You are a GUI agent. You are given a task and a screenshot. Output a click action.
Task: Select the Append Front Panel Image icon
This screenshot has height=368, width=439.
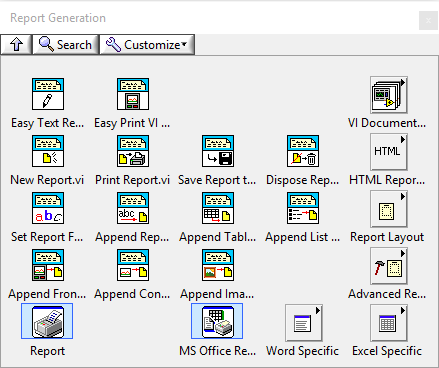point(48,265)
